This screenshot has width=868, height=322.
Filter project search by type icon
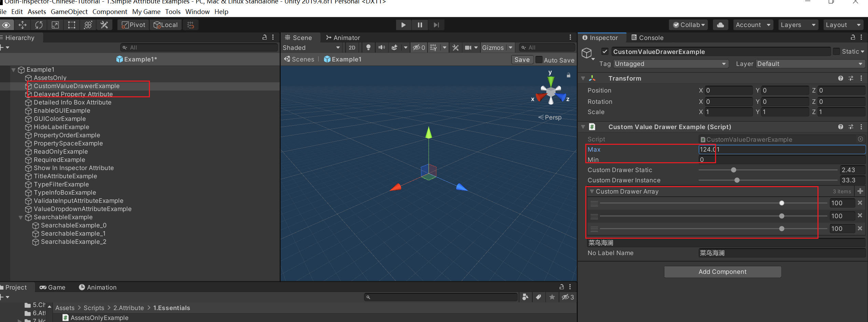click(525, 297)
